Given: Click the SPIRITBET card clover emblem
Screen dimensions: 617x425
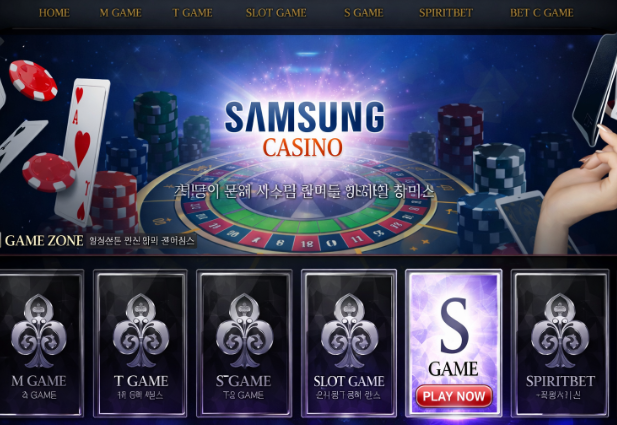Looking at the screenshot, I should point(560,331).
